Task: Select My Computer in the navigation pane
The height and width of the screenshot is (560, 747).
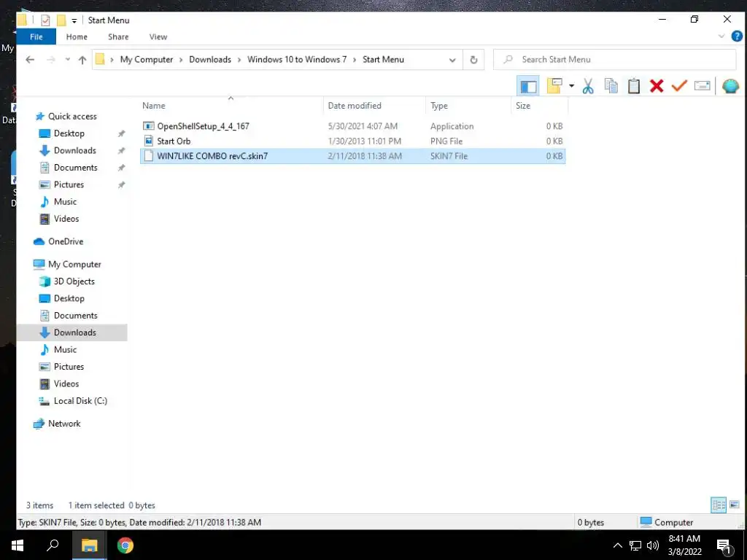Action: pos(75,264)
